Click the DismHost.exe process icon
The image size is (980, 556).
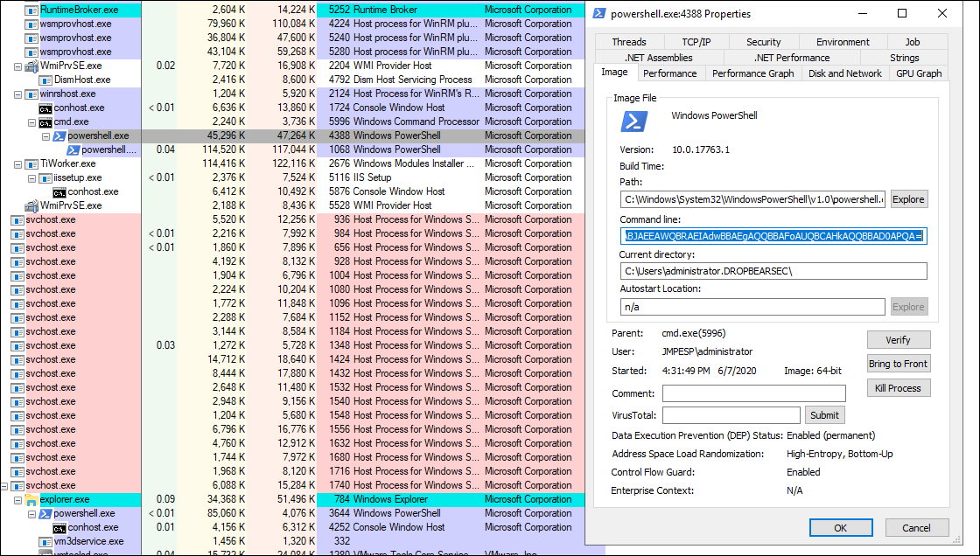point(45,80)
